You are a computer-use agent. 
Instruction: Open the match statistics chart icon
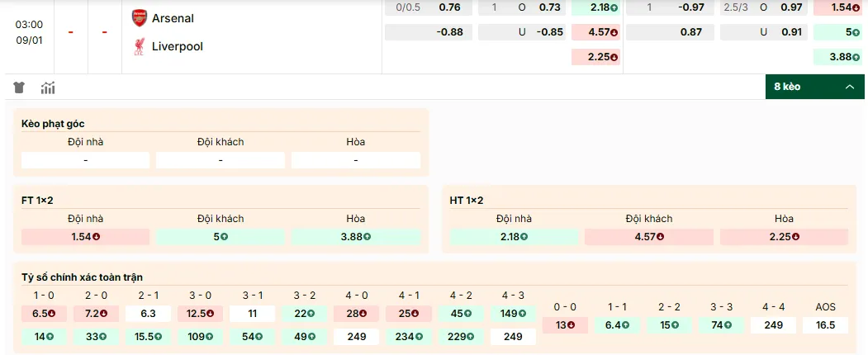pyautogui.click(x=48, y=88)
